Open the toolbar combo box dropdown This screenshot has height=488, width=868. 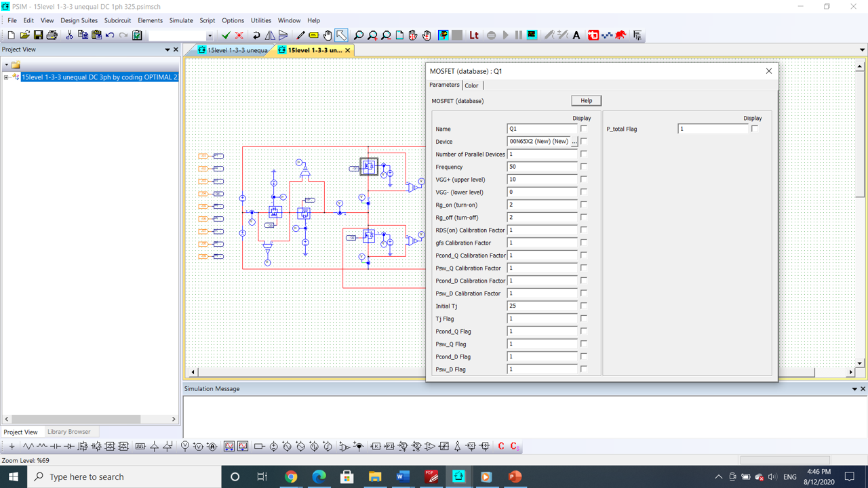click(210, 35)
